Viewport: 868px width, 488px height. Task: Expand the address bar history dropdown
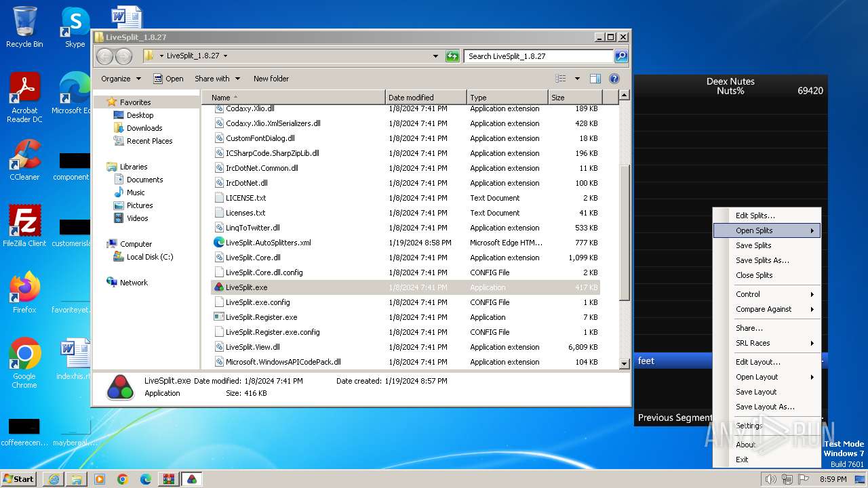click(435, 56)
